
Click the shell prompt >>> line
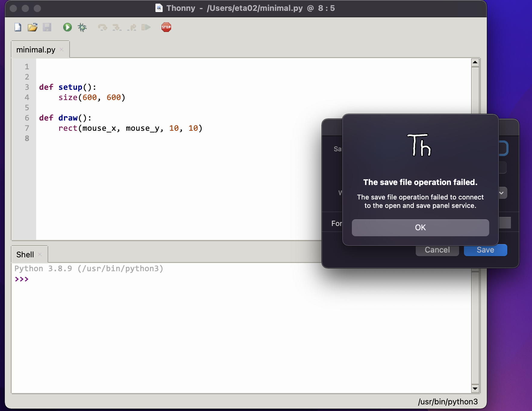point(22,279)
